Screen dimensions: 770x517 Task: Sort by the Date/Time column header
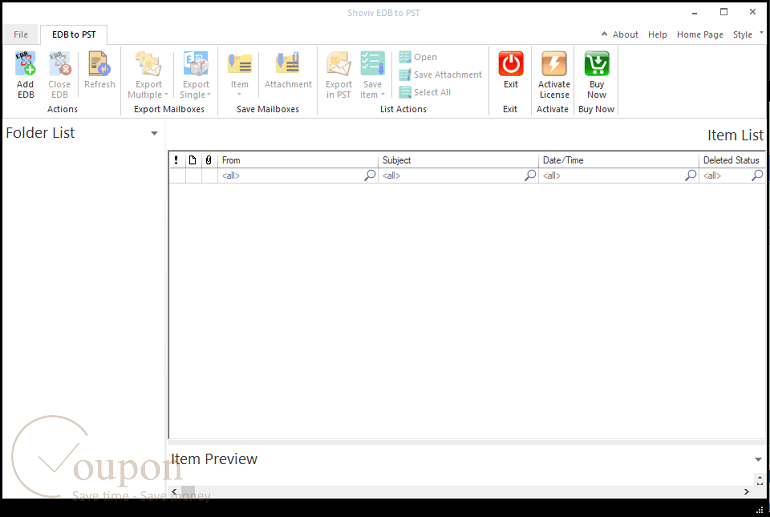[x=618, y=160]
